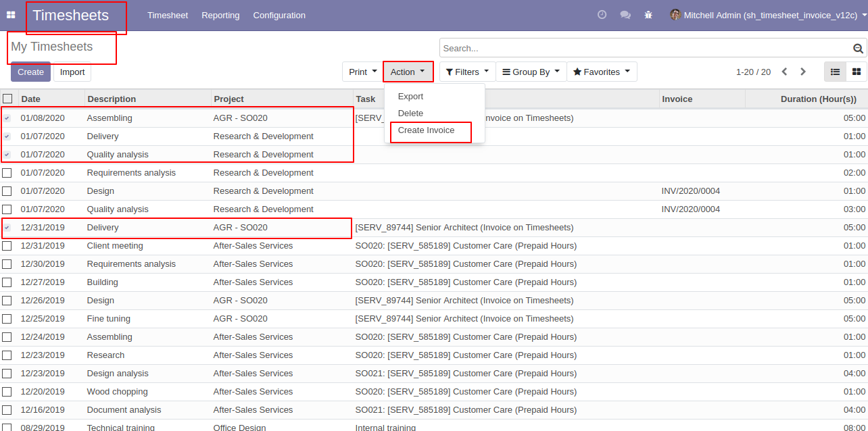
Task: Open Mitchell Admin user menu
Action: (767, 15)
